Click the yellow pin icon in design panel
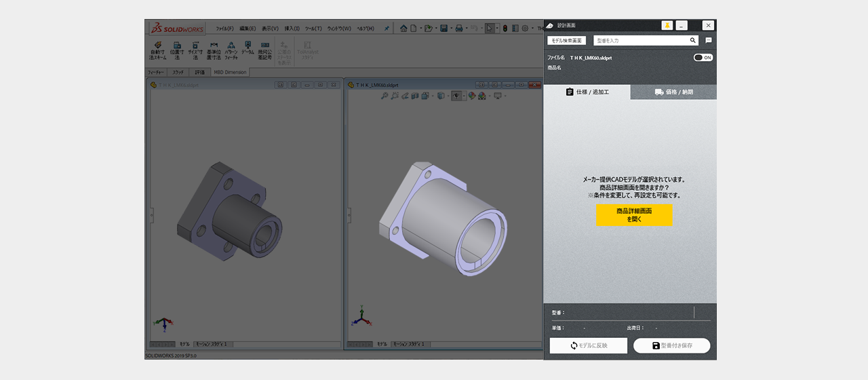868x380 pixels. point(667,25)
